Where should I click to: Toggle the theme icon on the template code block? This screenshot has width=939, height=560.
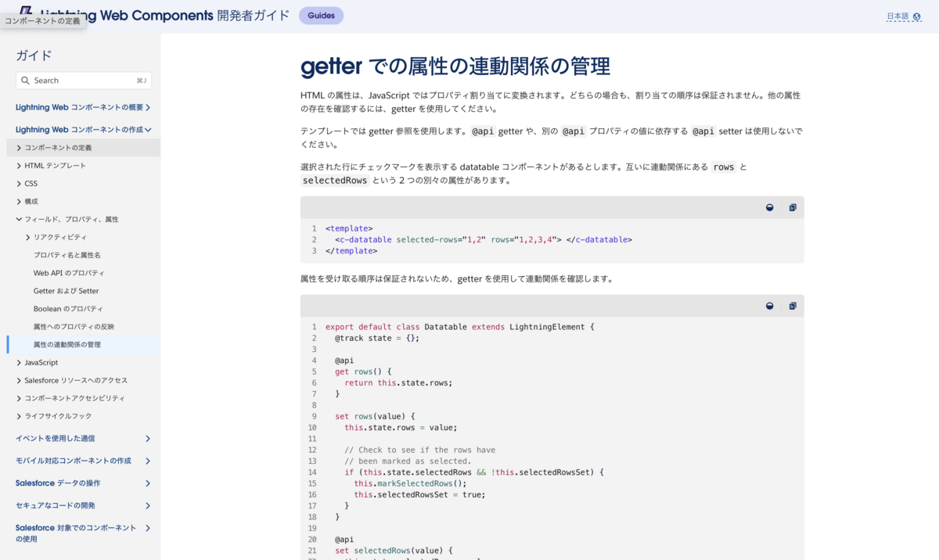770,207
